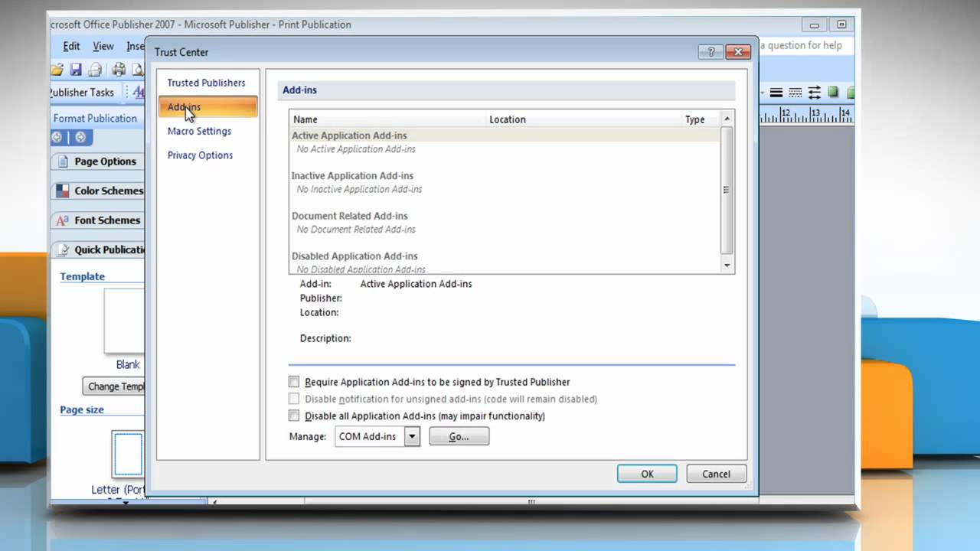Click the No Document Related Add-ins entry

[356, 230]
